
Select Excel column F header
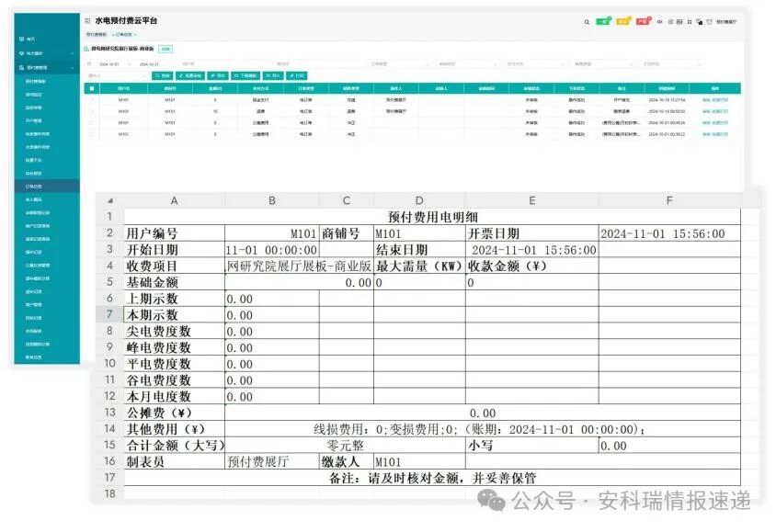tap(669, 200)
